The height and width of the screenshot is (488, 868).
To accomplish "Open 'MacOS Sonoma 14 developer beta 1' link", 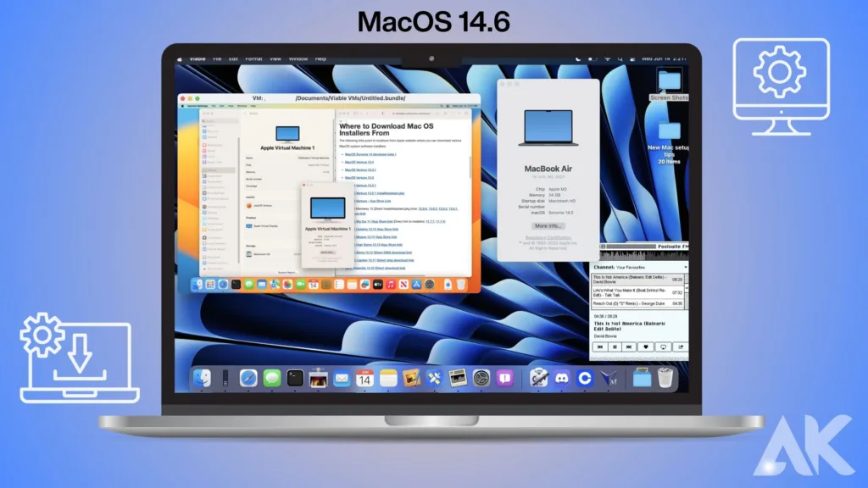I will [370, 154].
